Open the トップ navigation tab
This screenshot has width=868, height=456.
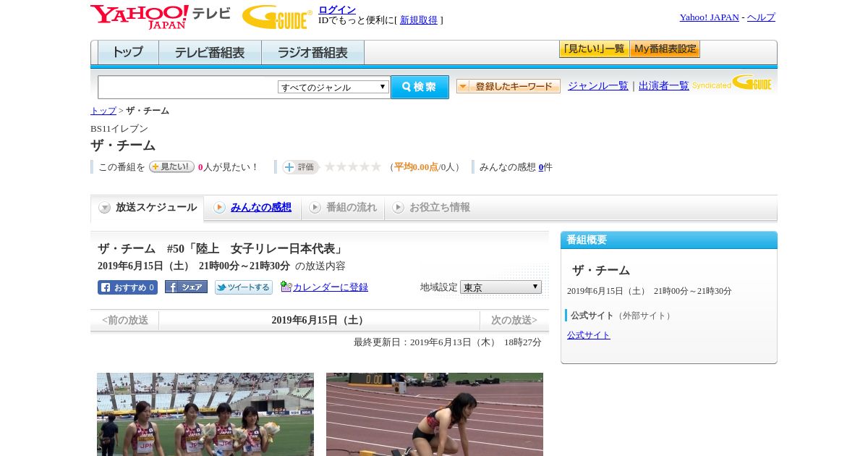(128, 53)
